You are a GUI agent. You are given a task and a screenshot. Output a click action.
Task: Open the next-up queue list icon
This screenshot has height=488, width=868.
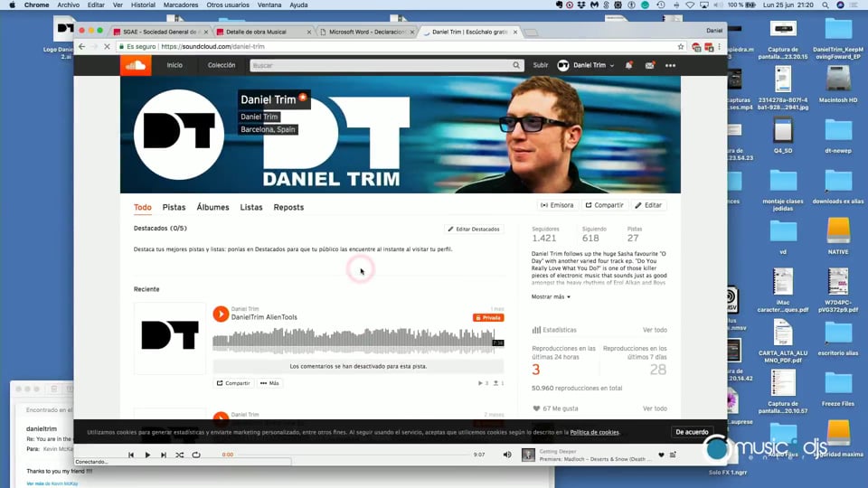673,455
